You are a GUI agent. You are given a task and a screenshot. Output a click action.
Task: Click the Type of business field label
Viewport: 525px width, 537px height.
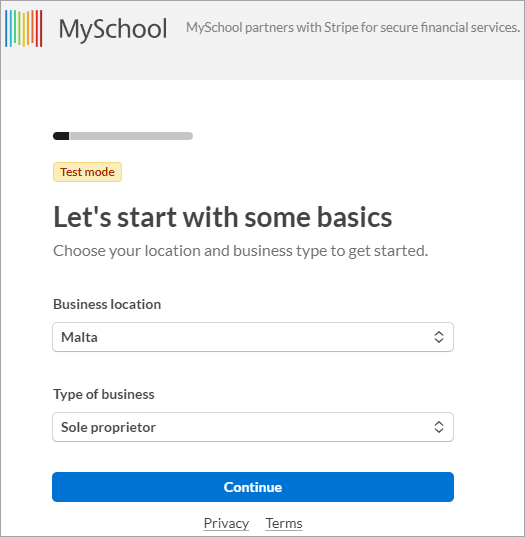pos(104,395)
